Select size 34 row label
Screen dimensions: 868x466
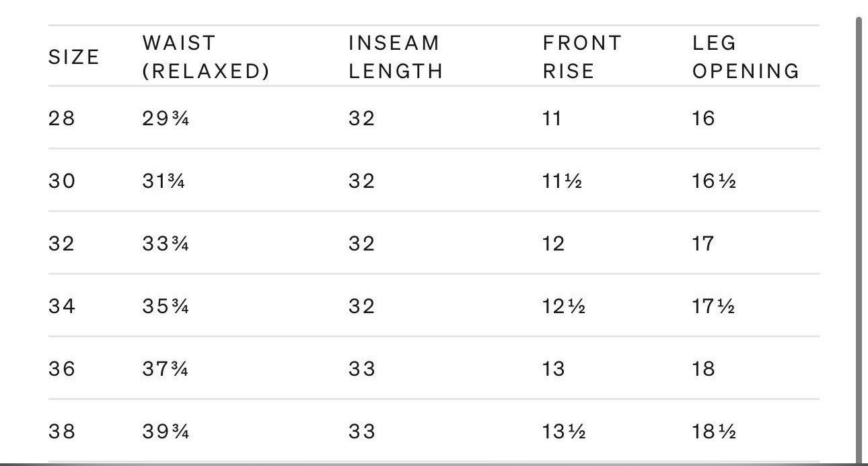point(62,306)
